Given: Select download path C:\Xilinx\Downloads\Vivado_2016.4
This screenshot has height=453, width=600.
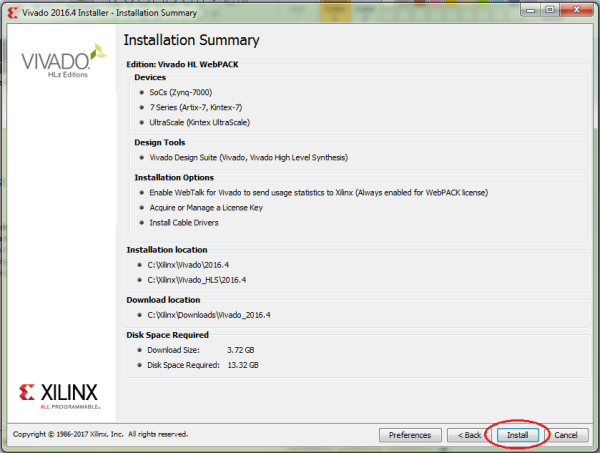Looking at the screenshot, I should (x=209, y=315).
